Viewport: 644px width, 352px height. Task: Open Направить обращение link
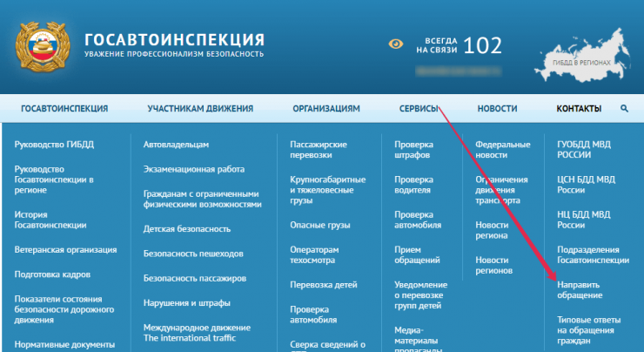580,290
